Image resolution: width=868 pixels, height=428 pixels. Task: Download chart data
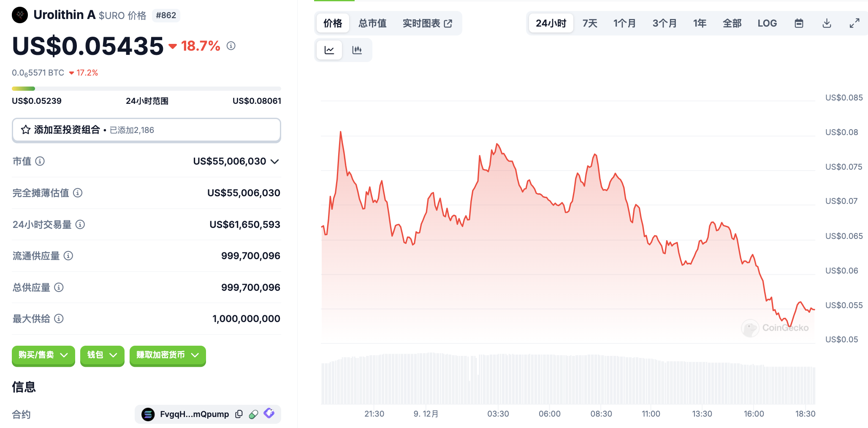(x=827, y=23)
